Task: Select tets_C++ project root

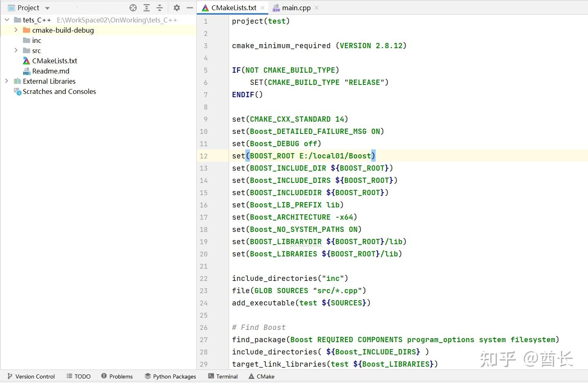Action: (37, 20)
